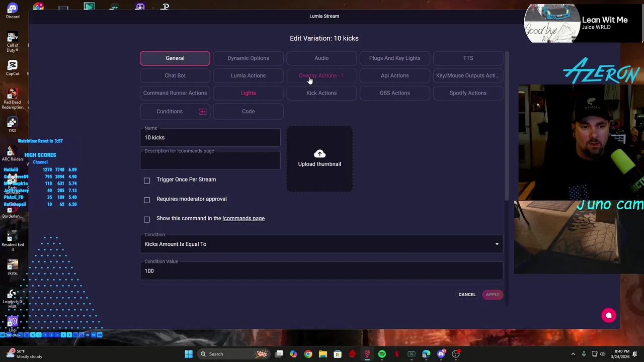Image resolution: width=644 pixels, height=362 pixels.
Task: Click the Windows Start button
Action: [189, 354]
